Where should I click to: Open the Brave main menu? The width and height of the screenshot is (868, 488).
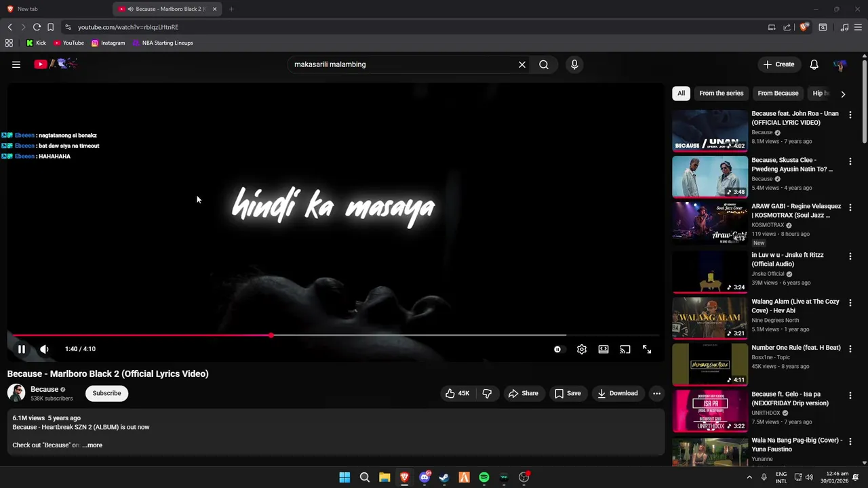click(x=858, y=27)
